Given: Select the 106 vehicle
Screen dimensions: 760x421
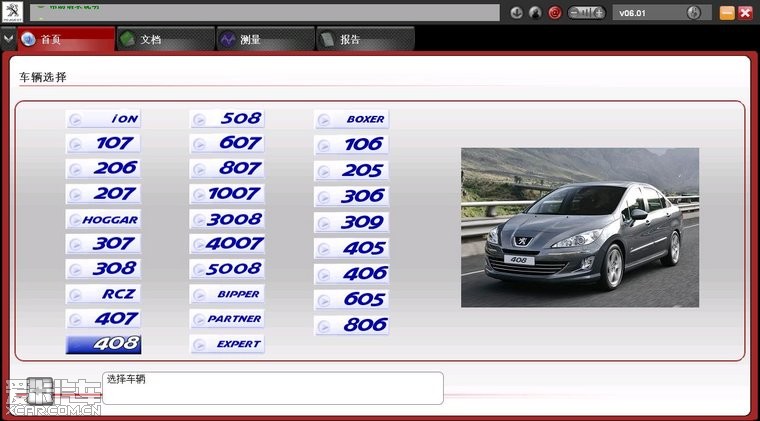Looking at the screenshot, I should click(351, 144).
